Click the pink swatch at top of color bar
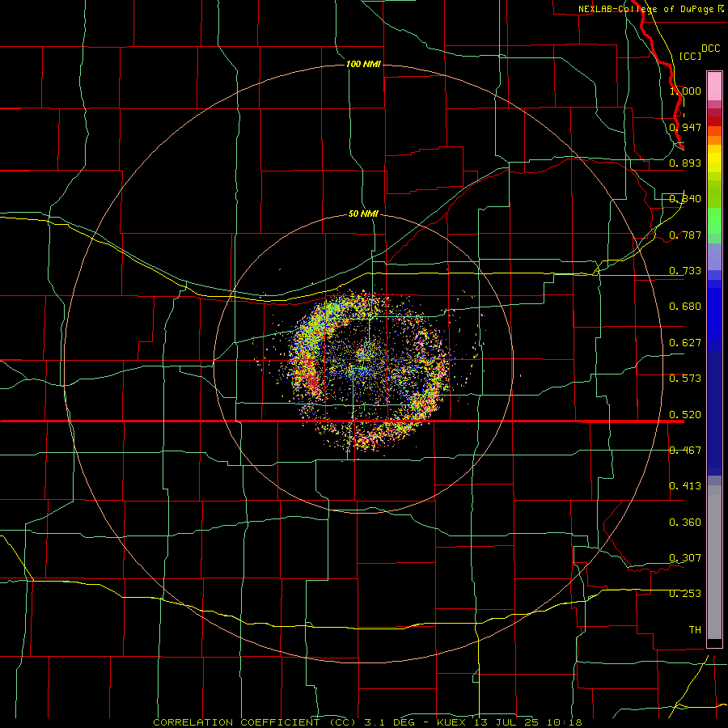Viewport: 728px width, 728px height. coord(714,87)
